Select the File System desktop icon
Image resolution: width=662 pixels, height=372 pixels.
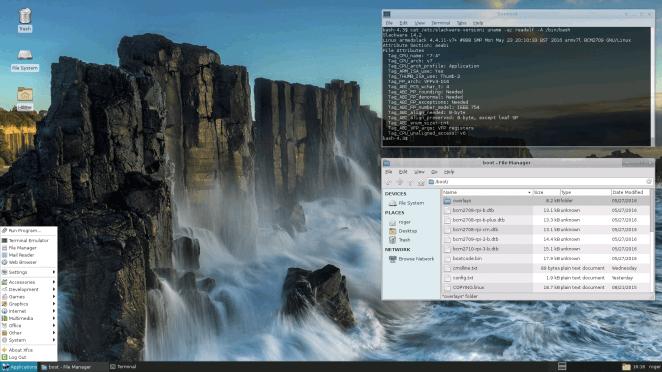pyautogui.click(x=25, y=60)
